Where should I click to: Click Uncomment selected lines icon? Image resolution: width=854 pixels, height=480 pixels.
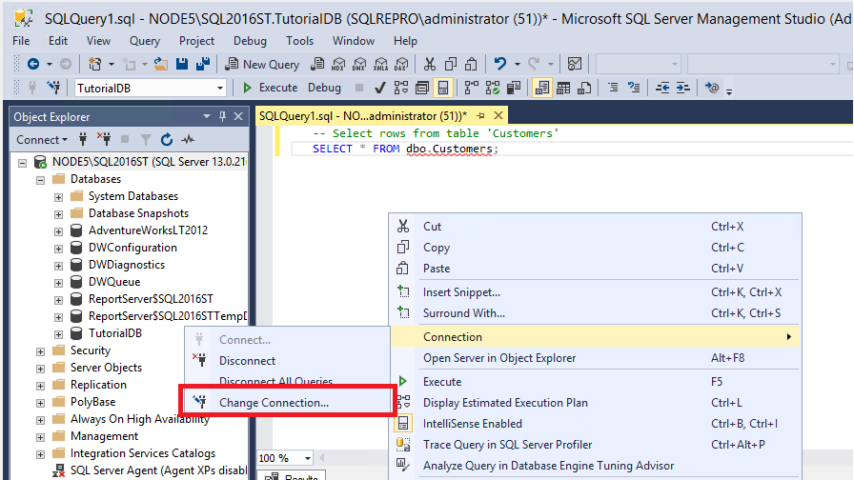pos(633,88)
